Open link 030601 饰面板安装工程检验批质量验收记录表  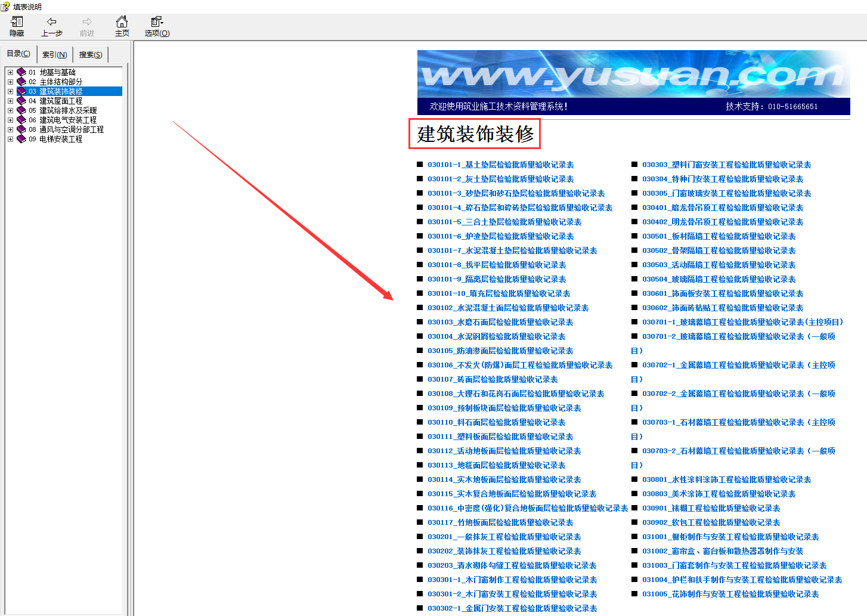(723, 293)
